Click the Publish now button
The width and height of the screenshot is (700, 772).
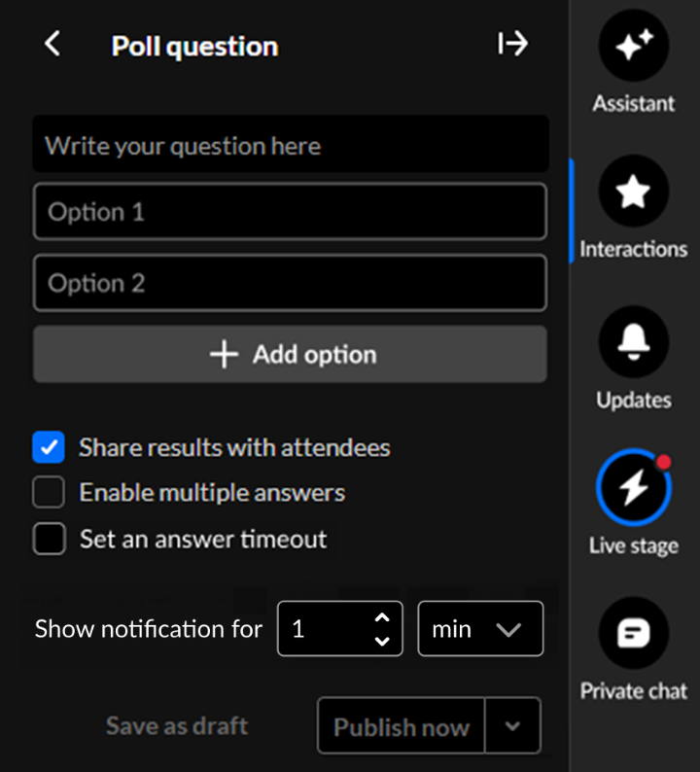(401, 726)
